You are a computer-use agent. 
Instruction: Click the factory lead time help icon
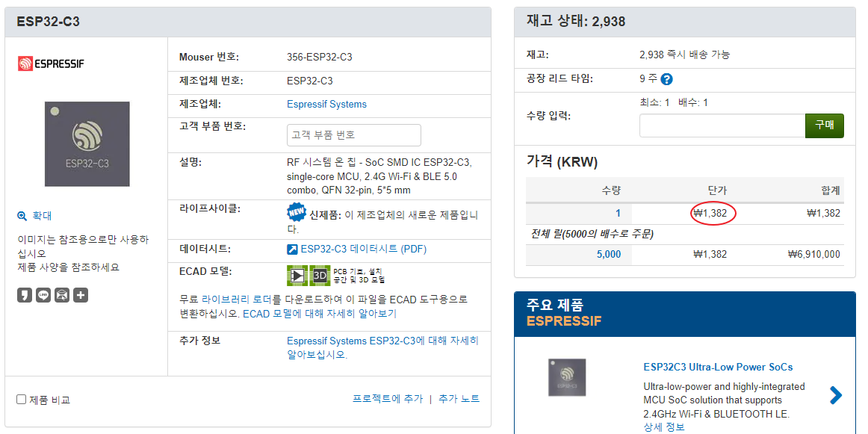click(x=667, y=79)
